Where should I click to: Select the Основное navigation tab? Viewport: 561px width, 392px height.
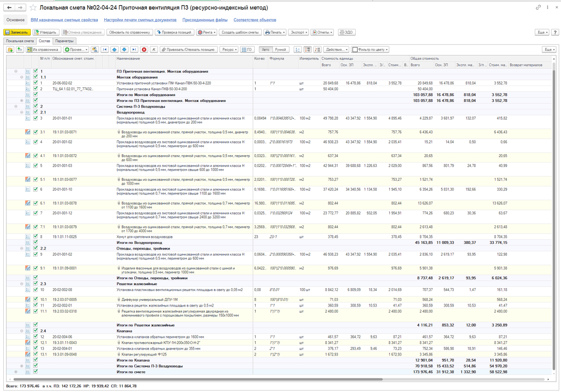click(15, 20)
